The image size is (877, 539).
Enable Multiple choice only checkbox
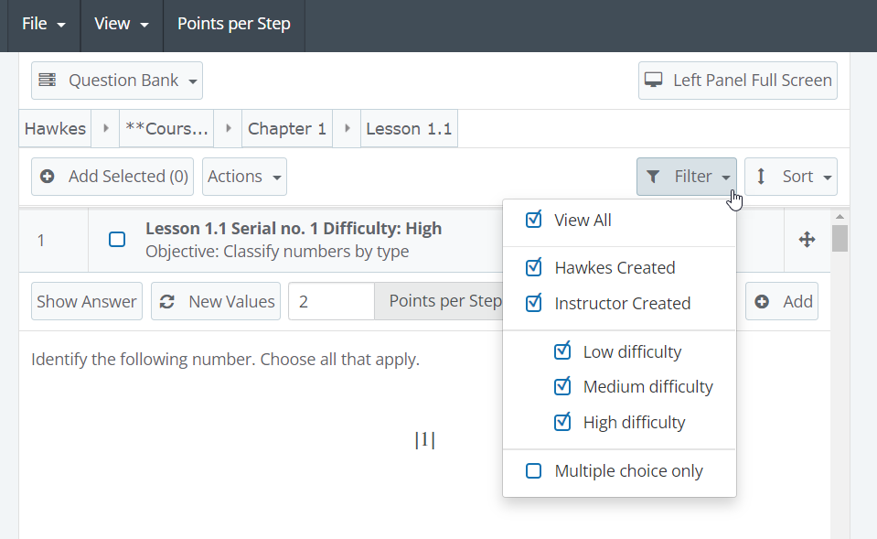534,471
